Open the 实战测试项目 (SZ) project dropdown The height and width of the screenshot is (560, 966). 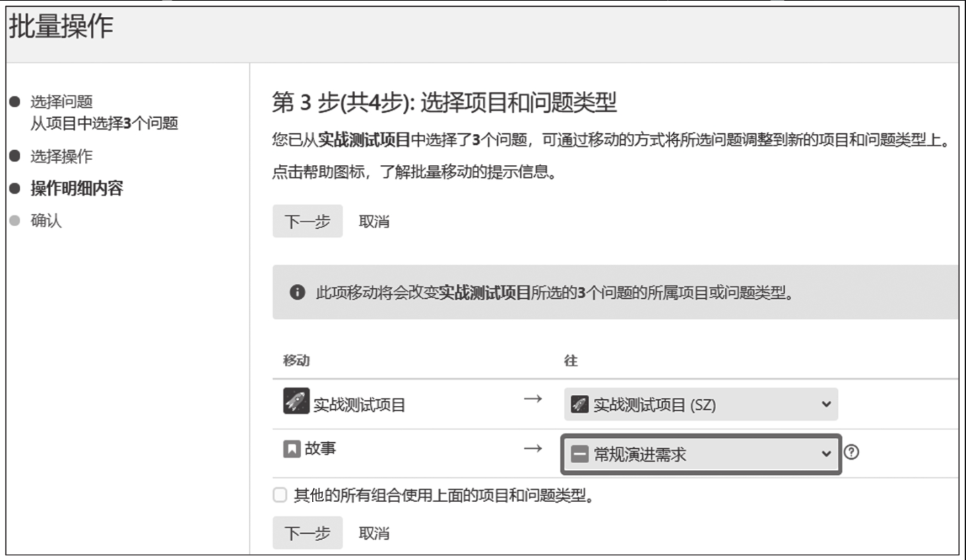701,405
